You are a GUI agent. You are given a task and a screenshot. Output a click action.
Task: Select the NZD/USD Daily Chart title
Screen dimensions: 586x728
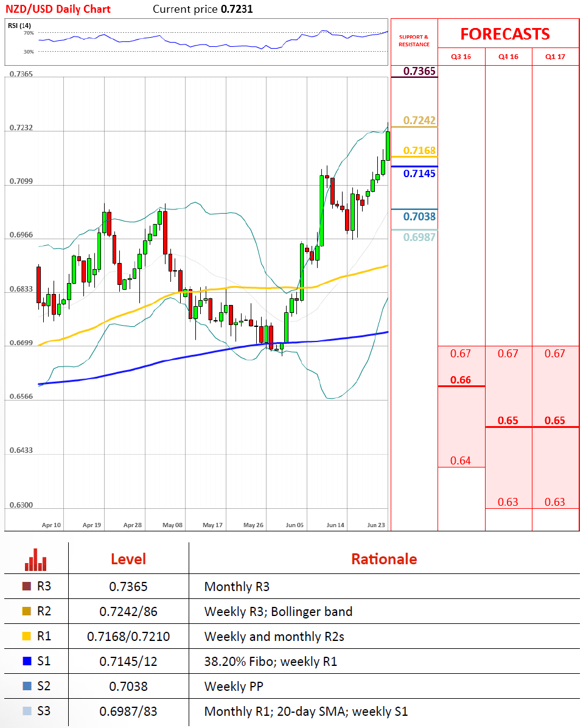pos(58,9)
